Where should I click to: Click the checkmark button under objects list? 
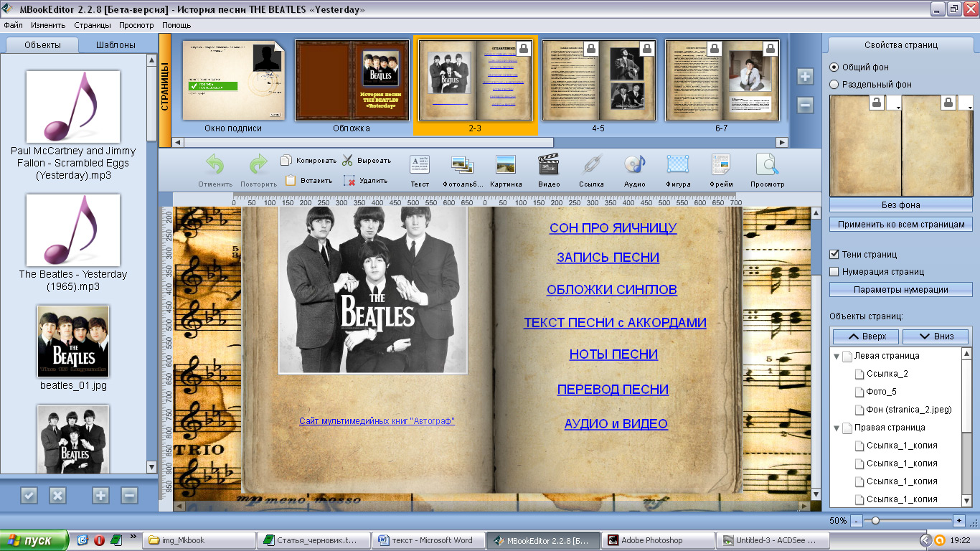coord(29,495)
